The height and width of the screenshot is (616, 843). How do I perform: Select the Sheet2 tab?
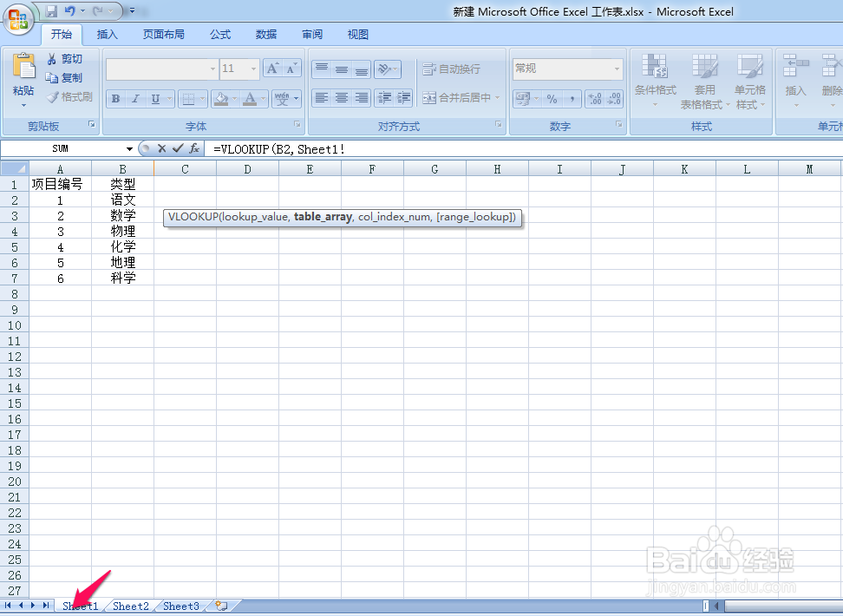tap(131, 606)
